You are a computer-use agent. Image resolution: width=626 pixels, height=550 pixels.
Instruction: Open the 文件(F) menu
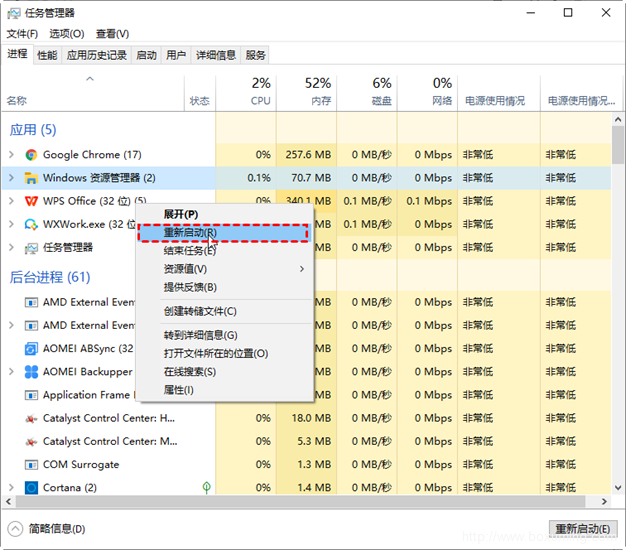click(x=22, y=34)
